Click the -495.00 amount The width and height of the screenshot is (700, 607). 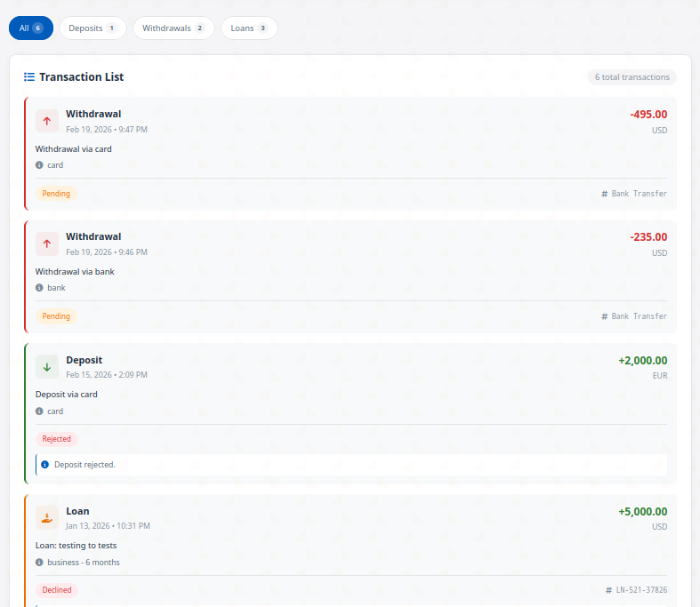click(648, 114)
